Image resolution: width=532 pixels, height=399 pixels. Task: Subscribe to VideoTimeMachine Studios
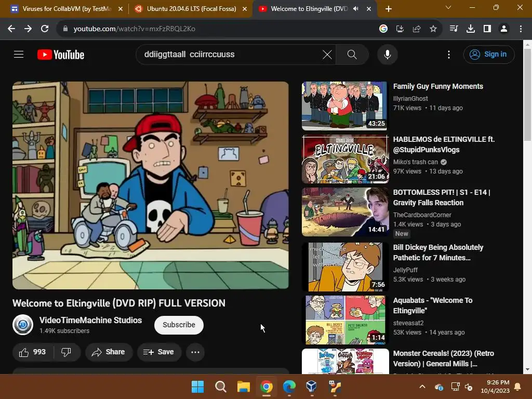179,325
